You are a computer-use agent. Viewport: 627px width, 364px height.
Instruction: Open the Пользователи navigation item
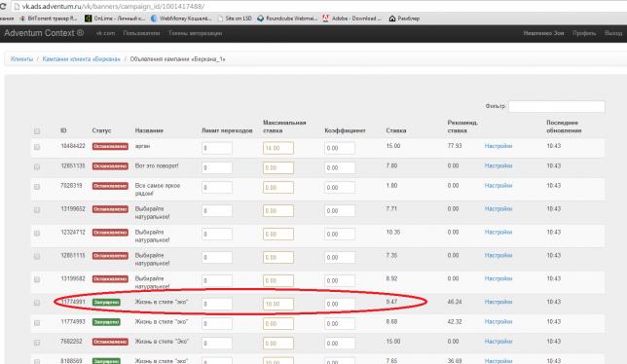click(x=141, y=33)
